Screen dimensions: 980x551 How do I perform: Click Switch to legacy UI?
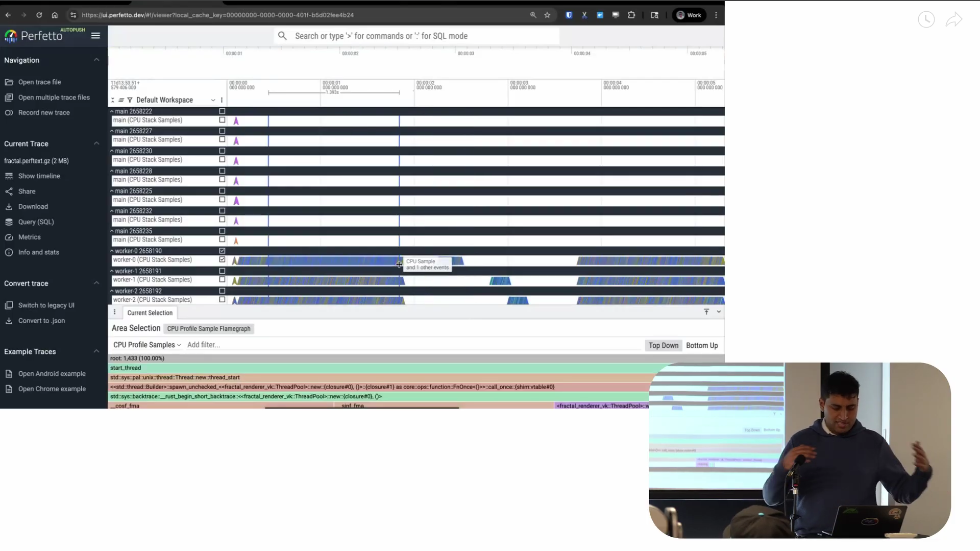coord(46,305)
